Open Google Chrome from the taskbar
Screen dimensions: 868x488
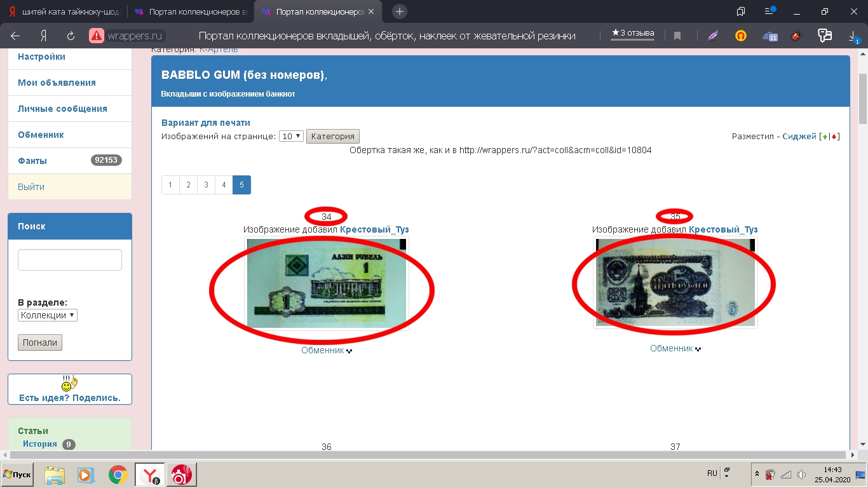point(118,475)
